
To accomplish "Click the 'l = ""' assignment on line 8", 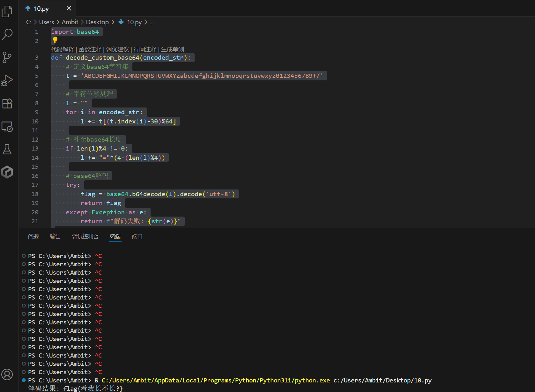I will point(77,103).
